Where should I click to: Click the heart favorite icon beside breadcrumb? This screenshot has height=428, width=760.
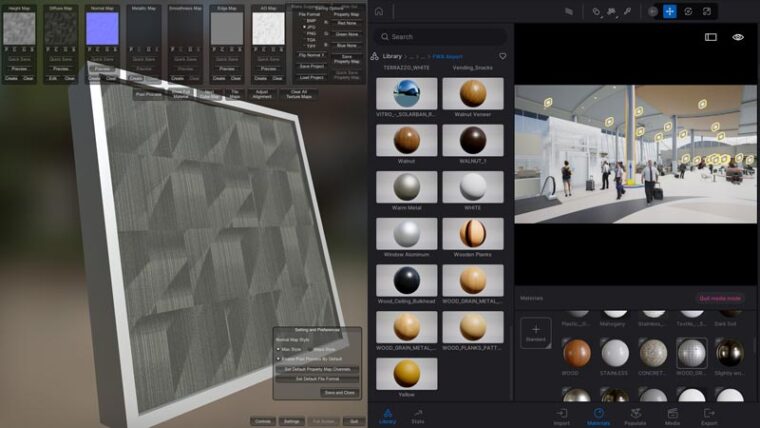point(503,56)
